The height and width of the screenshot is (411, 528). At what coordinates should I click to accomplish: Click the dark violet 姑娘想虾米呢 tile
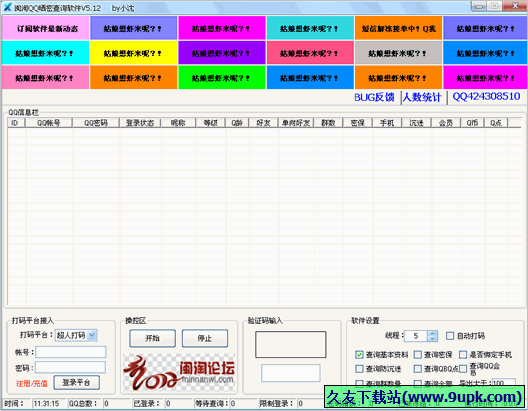click(222, 53)
